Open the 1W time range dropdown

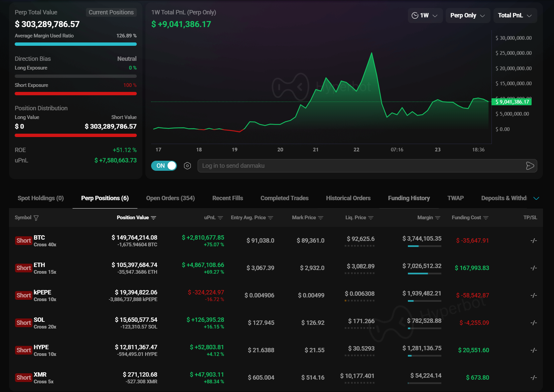tap(425, 16)
